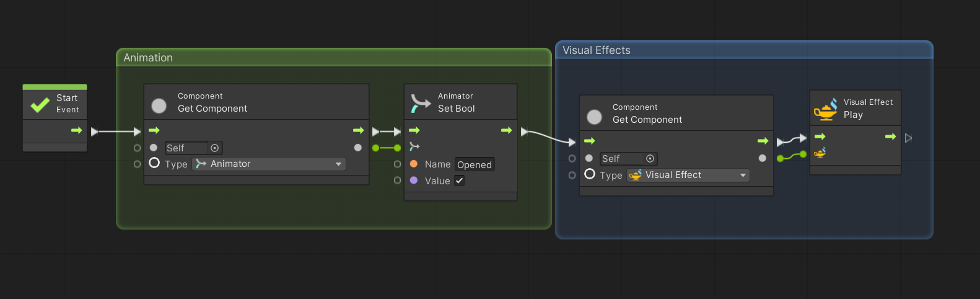The height and width of the screenshot is (299, 980).
Task: Click the Visual Effect Play lamp icon
Action: point(825,109)
